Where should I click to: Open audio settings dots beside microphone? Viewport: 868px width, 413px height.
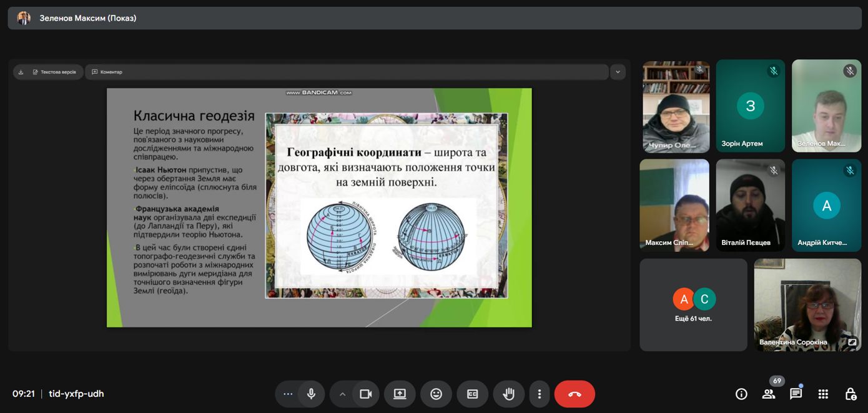pos(288,394)
